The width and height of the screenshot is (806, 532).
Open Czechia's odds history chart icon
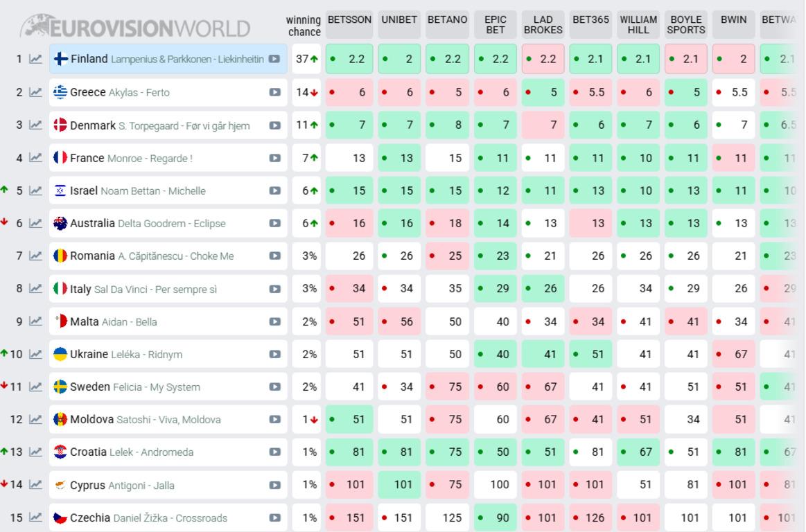point(35,517)
